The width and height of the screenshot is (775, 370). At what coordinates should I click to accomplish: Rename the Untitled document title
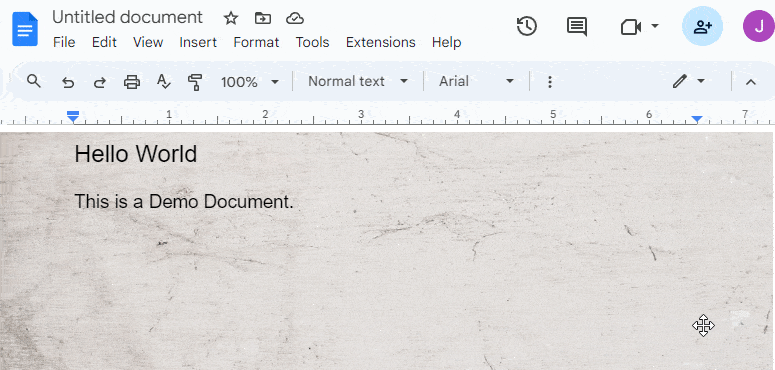[128, 18]
